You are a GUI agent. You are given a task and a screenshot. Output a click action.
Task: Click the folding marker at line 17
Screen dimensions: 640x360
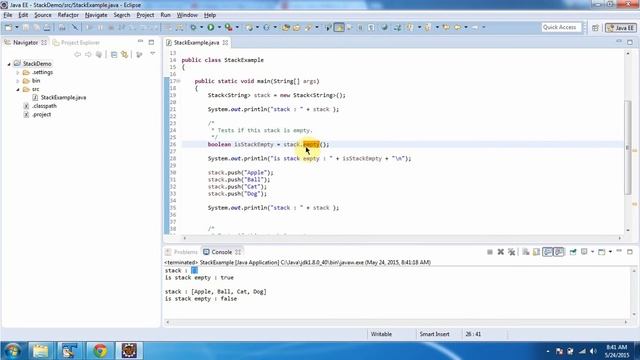(x=178, y=81)
